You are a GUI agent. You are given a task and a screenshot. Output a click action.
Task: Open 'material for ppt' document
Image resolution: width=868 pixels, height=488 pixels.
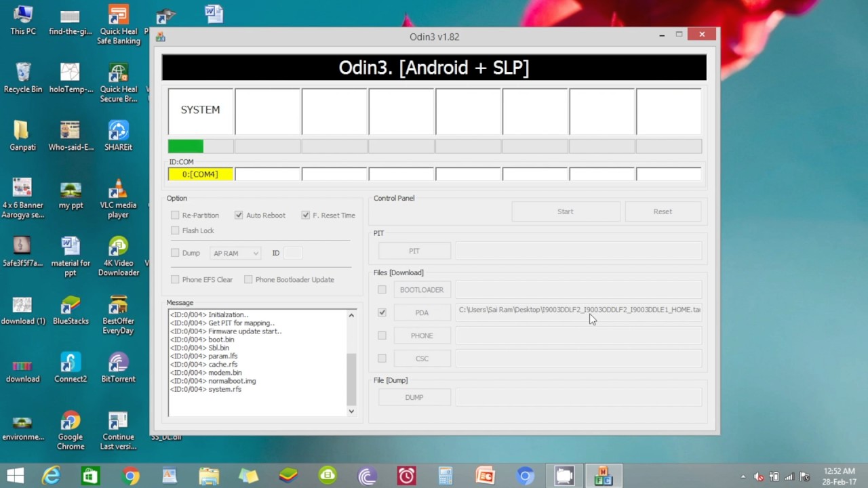coord(71,256)
